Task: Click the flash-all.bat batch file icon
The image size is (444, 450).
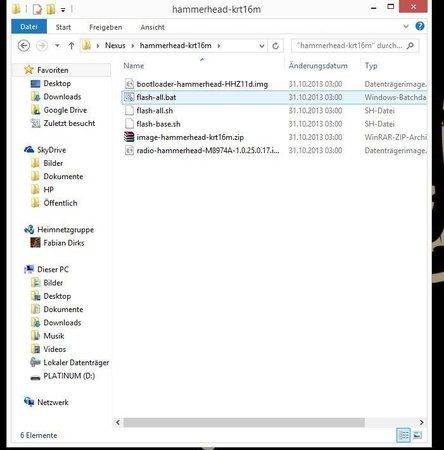Action: point(129,97)
